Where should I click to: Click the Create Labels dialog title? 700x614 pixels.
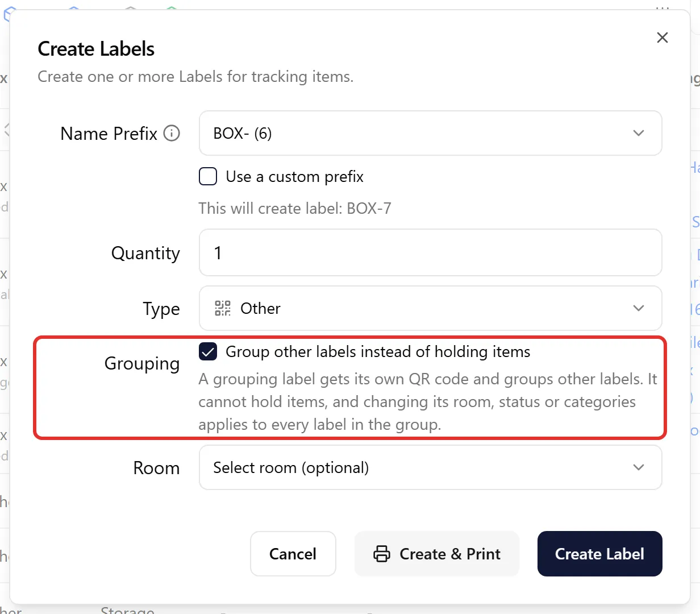point(96,49)
